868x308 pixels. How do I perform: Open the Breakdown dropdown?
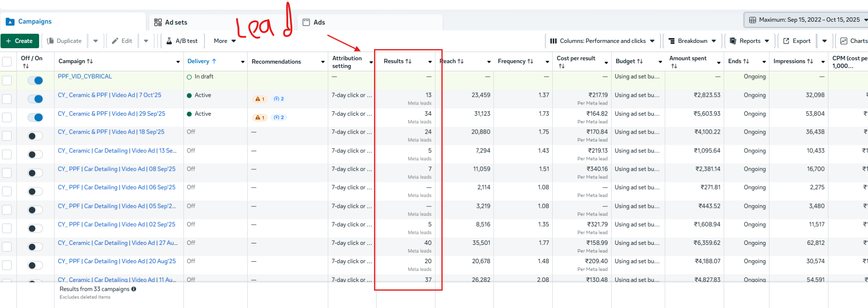(x=692, y=41)
